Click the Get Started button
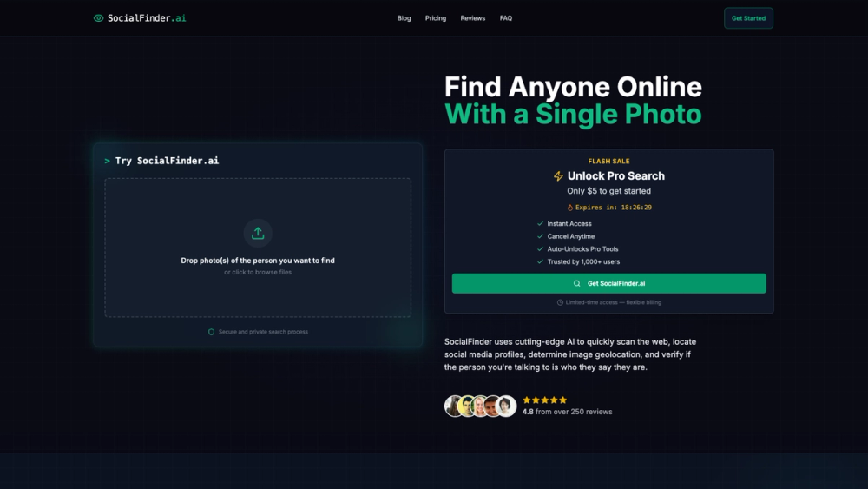 tap(748, 18)
